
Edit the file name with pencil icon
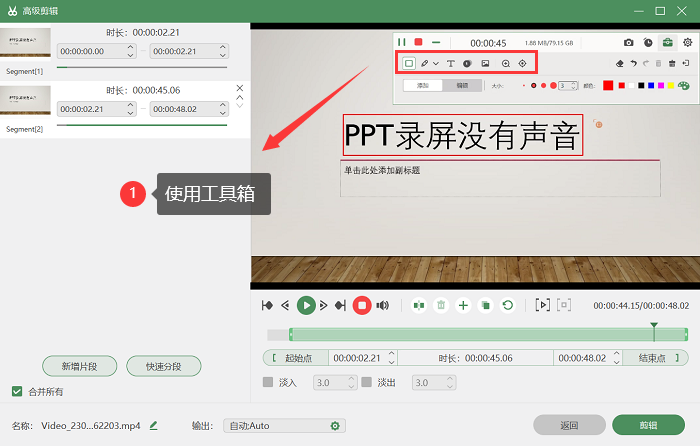(154, 425)
